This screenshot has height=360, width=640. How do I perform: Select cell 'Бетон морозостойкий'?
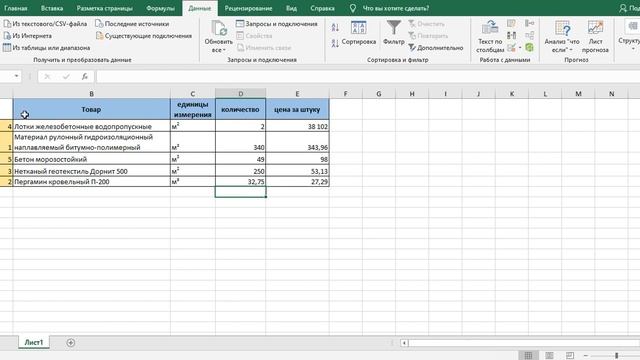tap(91, 159)
